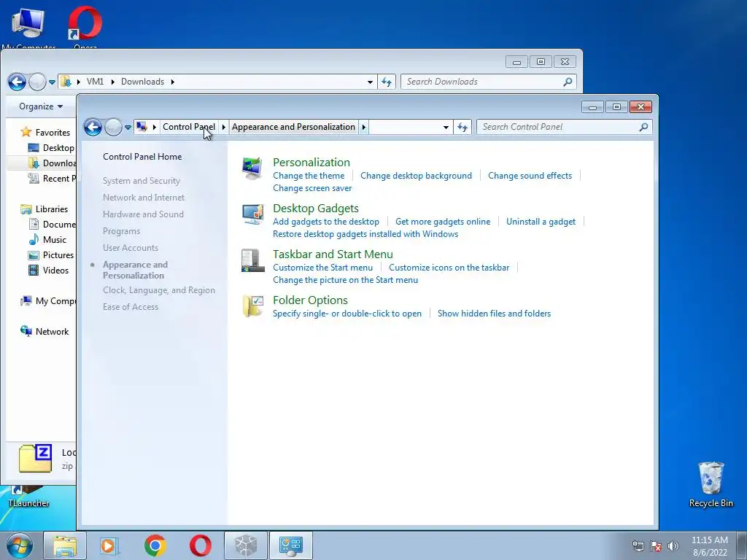Image resolution: width=747 pixels, height=560 pixels.
Task: Click Change the theme link
Action: click(309, 176)
